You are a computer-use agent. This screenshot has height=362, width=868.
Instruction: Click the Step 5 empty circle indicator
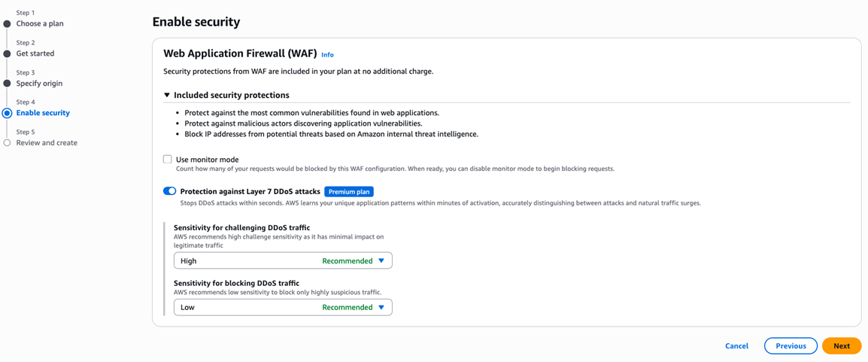point(7,143)
